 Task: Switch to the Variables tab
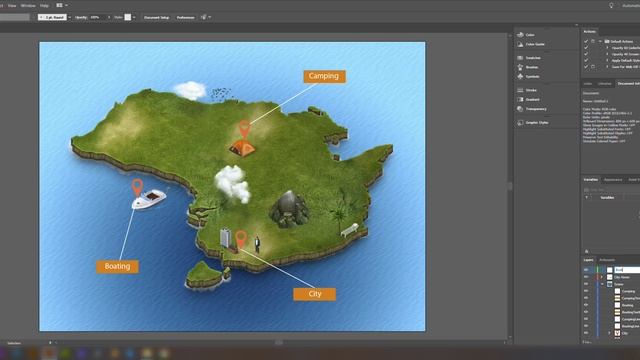pos(590,180)
